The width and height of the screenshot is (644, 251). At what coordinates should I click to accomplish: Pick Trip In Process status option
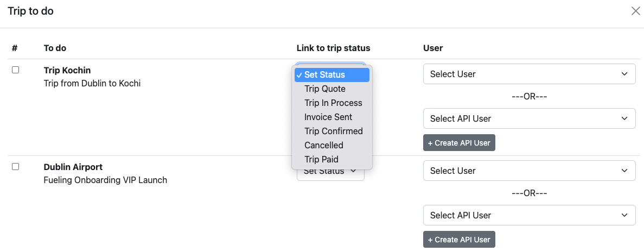point(333,103)
